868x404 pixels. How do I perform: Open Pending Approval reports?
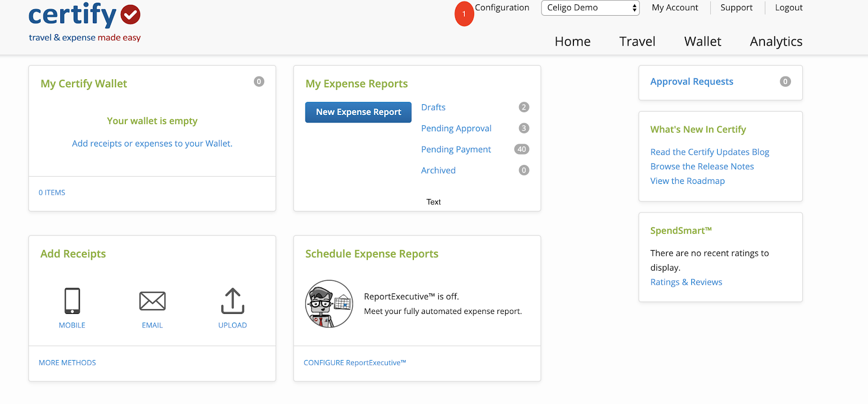pos(456,129)
